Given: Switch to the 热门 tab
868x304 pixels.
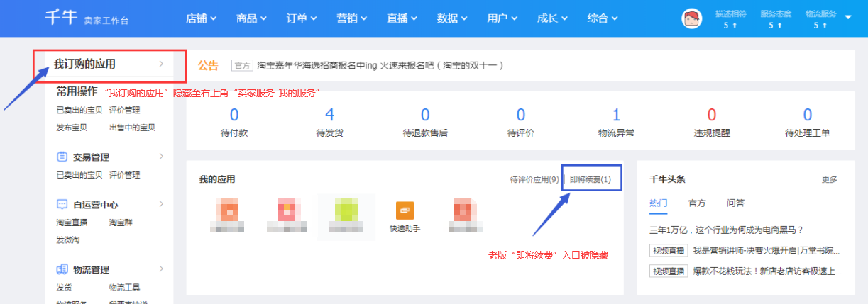Looking at the screenshot, I should point(659,203).
